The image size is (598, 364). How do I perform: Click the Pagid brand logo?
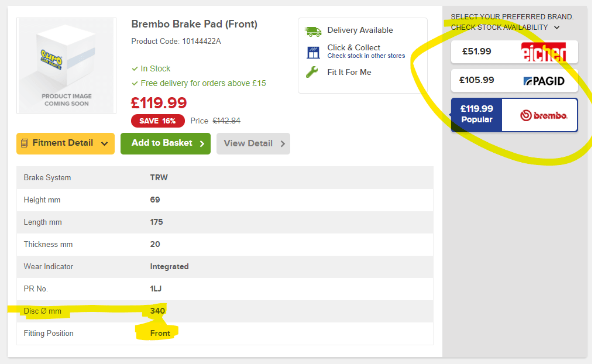(544, 81)
